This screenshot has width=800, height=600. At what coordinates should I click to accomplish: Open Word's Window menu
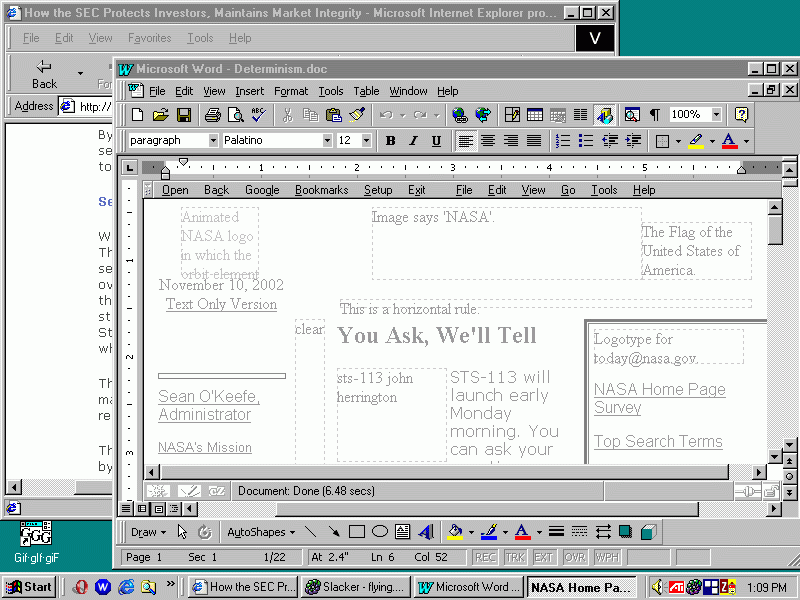click(408, 91)
